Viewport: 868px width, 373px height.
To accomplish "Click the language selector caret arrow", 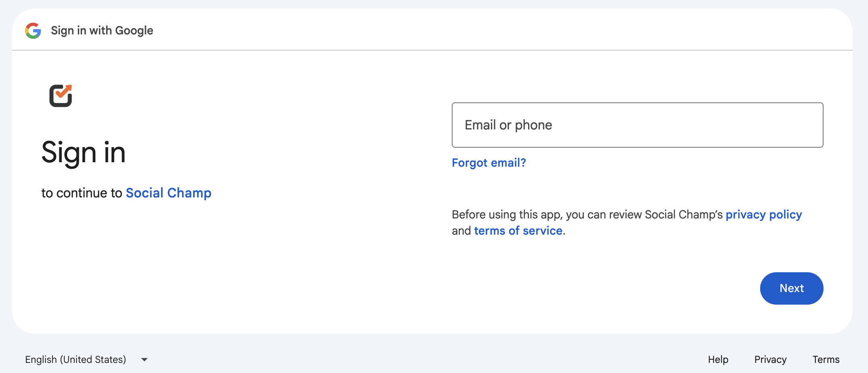I will [144, 359].
